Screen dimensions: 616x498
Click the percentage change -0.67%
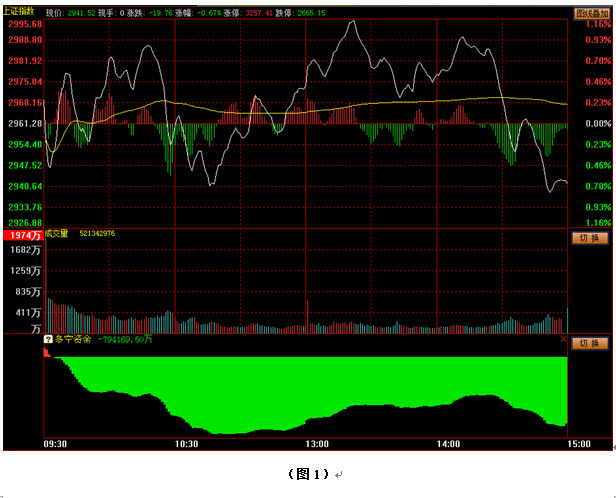[209, 13]
